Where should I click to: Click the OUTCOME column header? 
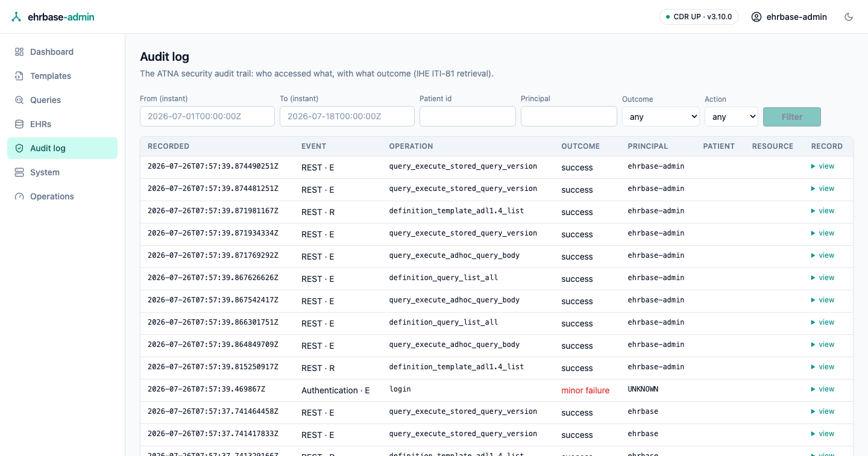[580, 146]
